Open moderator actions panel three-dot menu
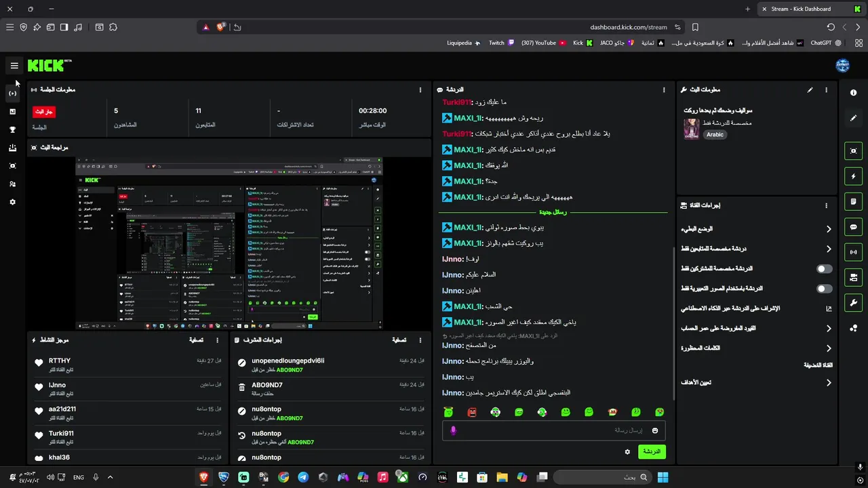This screenshot has width=868, height=488. (x=421, y=340)
